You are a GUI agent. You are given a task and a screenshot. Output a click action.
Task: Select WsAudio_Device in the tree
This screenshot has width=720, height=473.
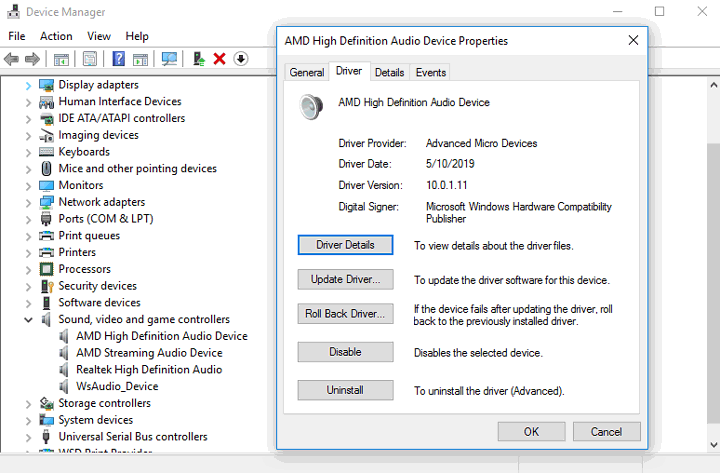click(117, 386)
